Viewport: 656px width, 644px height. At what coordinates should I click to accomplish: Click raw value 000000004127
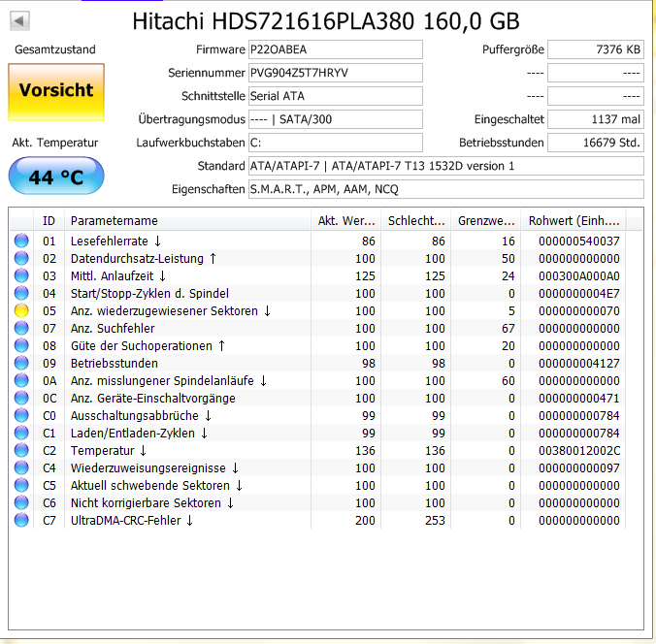pos(579,364)
